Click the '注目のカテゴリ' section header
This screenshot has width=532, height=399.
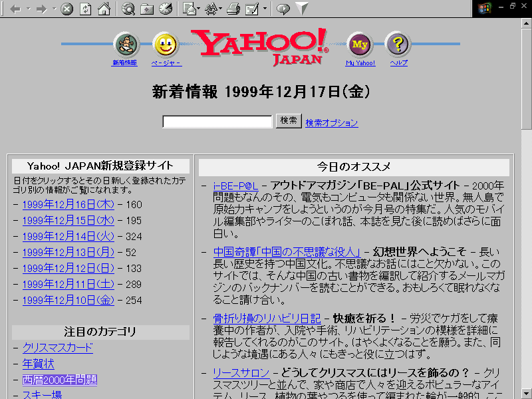(x=100, y=331)
